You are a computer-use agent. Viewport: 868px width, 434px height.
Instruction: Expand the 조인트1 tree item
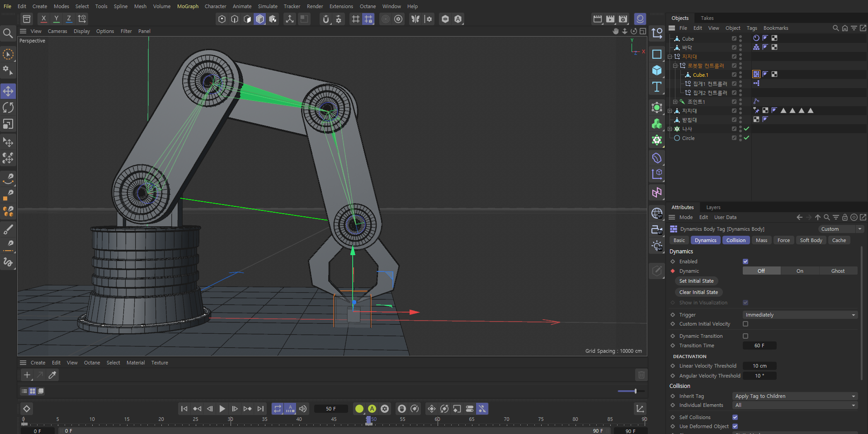coord(675,102)
